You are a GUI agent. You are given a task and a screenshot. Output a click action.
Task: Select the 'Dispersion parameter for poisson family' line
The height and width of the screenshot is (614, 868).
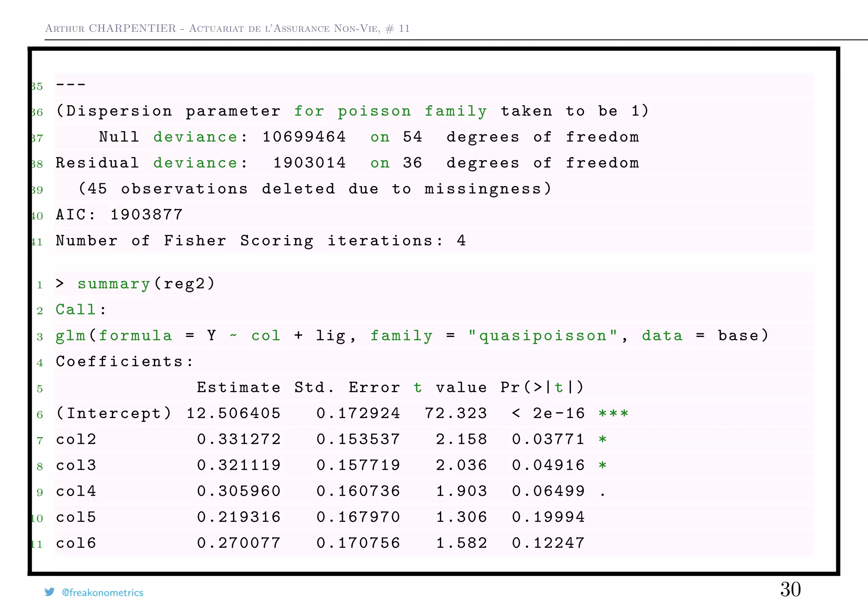point(352,111)
